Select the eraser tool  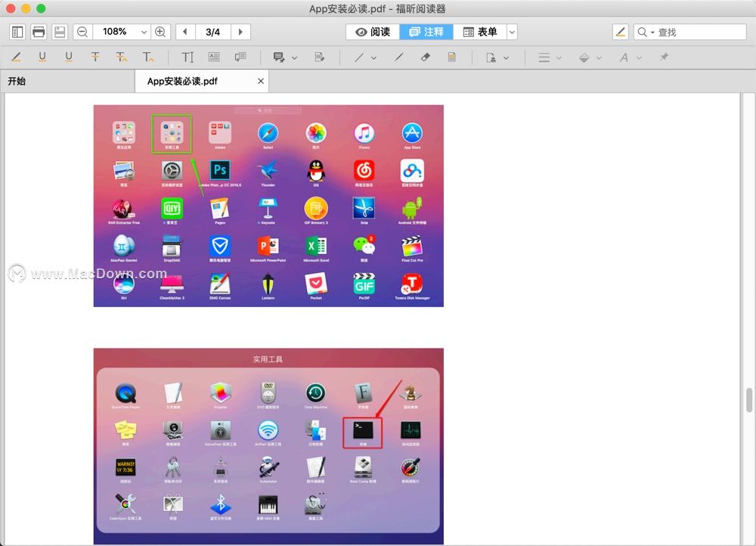[425, 57]
